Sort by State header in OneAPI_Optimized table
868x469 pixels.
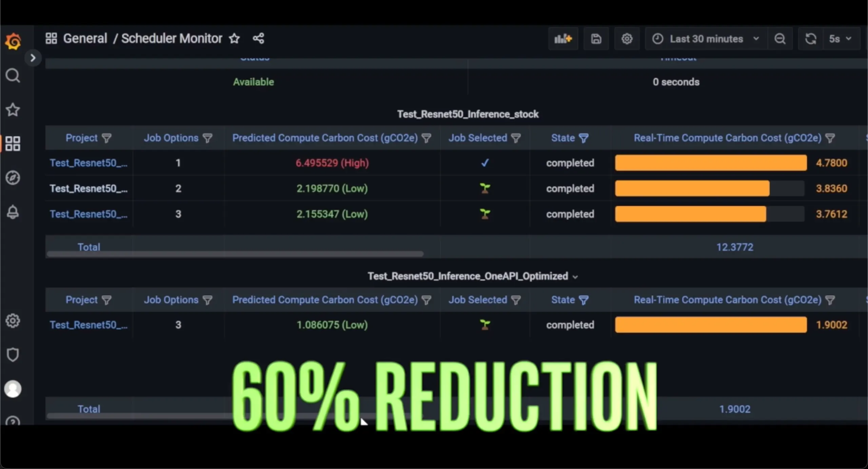[563, 300]
